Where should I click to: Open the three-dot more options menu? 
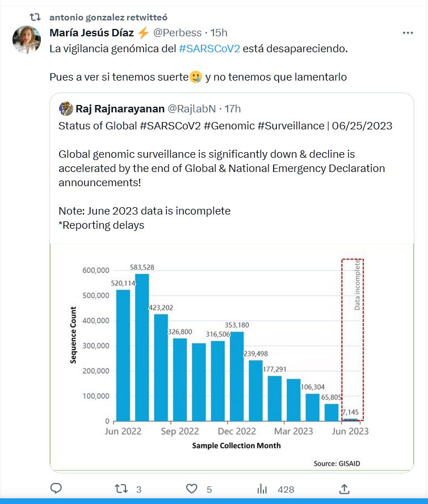pyautogui.click(x=408, y=33)
